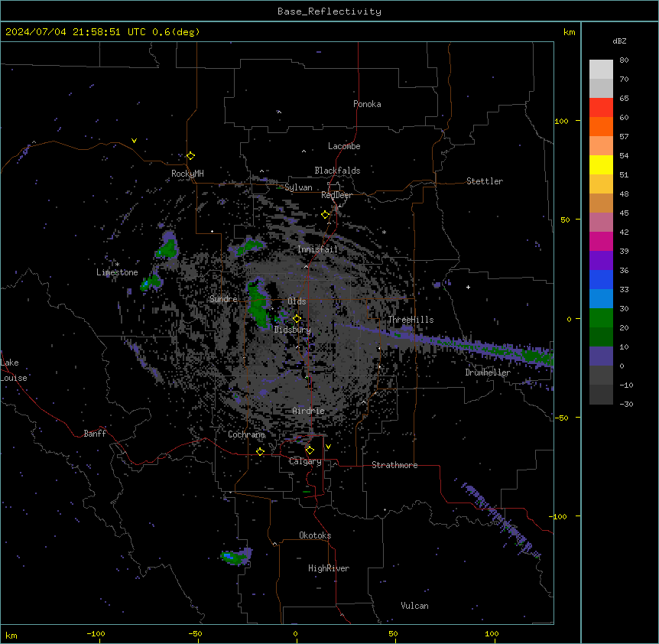Click the HighRiver city label

coord(329,568)
